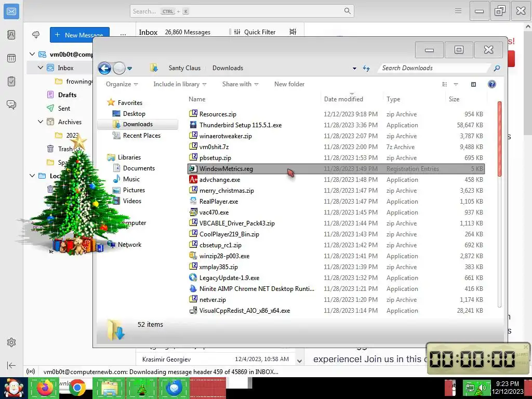
Task: Open File Explorer taskbar button
Action: pyautogui.click(x=109, y=388)
